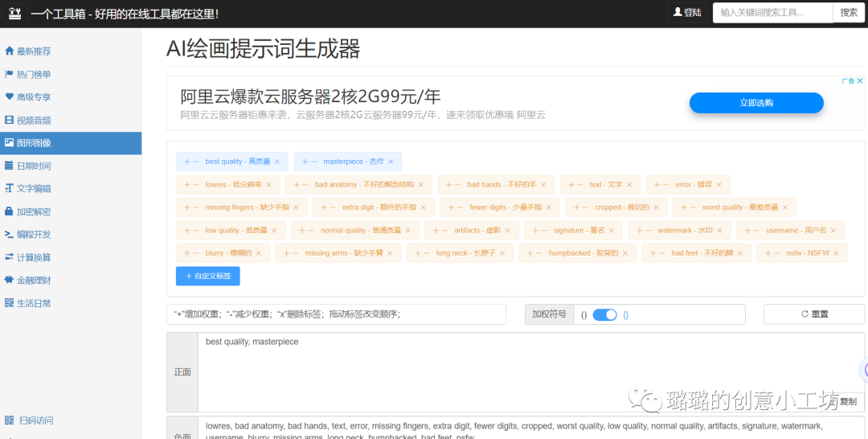Remove the 'extra digit' tag

[424, 207]
